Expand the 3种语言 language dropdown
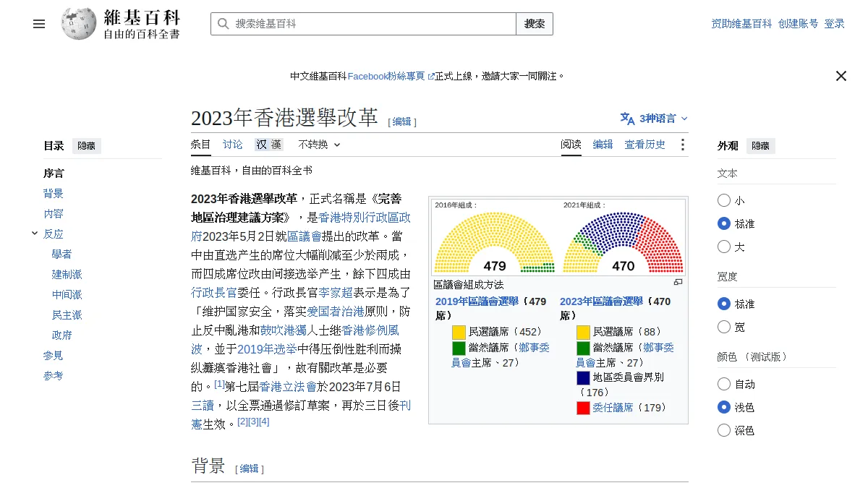The height and width of the screenshot is (488, 868). [655, 119]
